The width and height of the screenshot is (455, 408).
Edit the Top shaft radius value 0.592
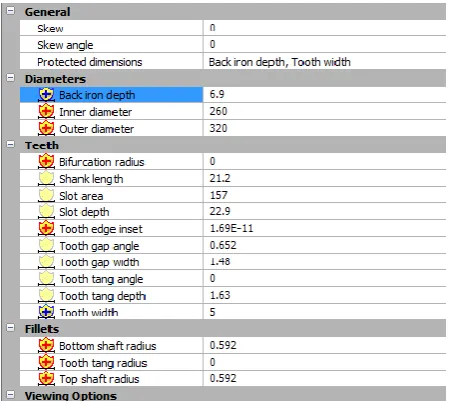coord(324,378)
